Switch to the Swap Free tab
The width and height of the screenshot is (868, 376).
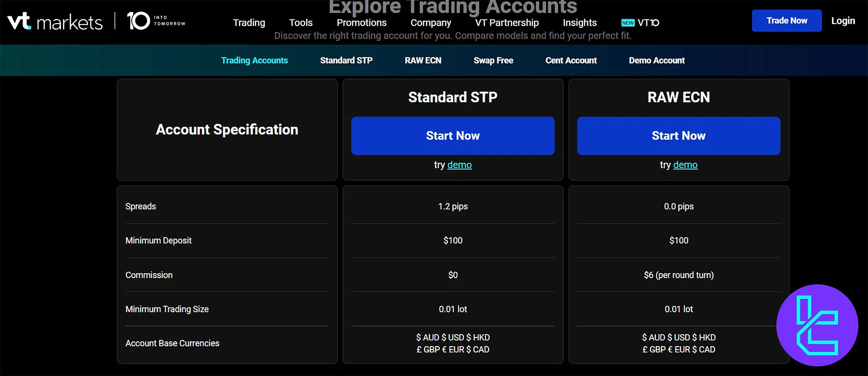pyautogui.click(x=493, y=60)
